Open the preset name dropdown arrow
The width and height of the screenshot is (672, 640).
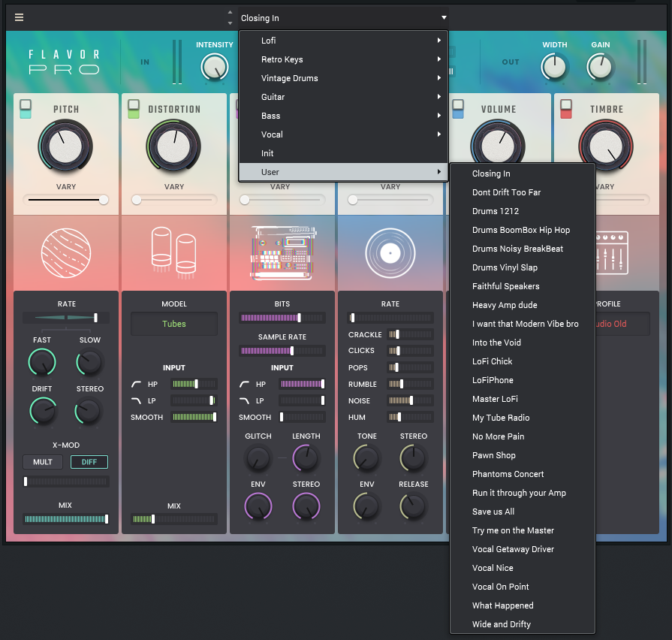pyautogui.click(x=444, y=17)
